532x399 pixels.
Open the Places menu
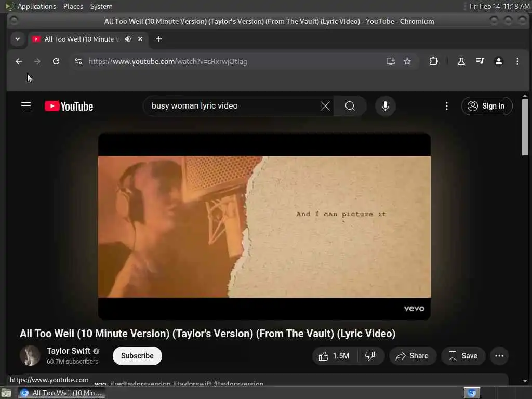tap(73, 6)
